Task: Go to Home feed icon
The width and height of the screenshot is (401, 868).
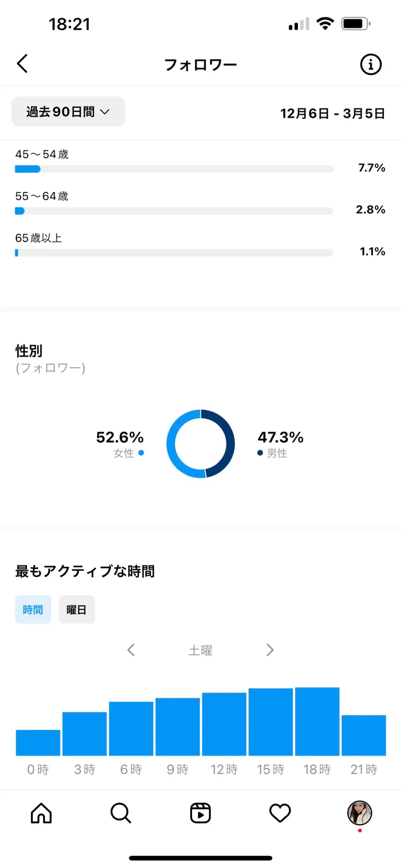Action: click(x=41, y=813)
